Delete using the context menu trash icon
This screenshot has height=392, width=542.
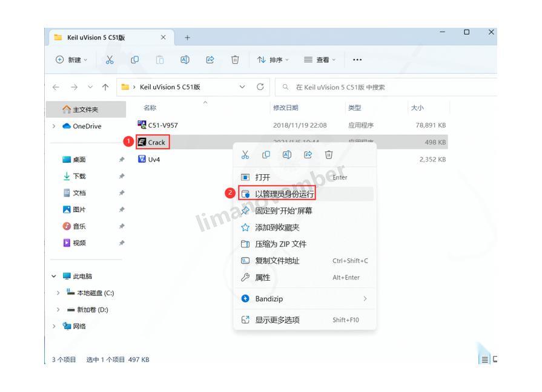click(x=329, y=155)
